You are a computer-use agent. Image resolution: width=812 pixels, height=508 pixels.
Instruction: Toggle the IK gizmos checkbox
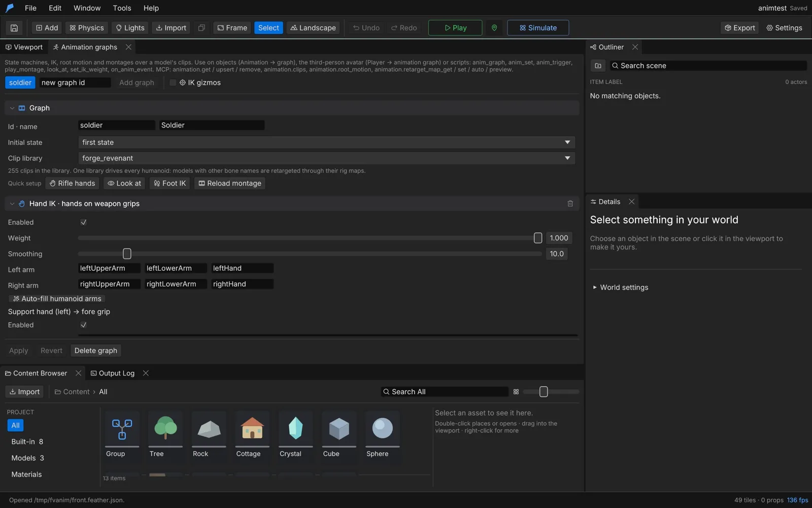coord(173,83)
